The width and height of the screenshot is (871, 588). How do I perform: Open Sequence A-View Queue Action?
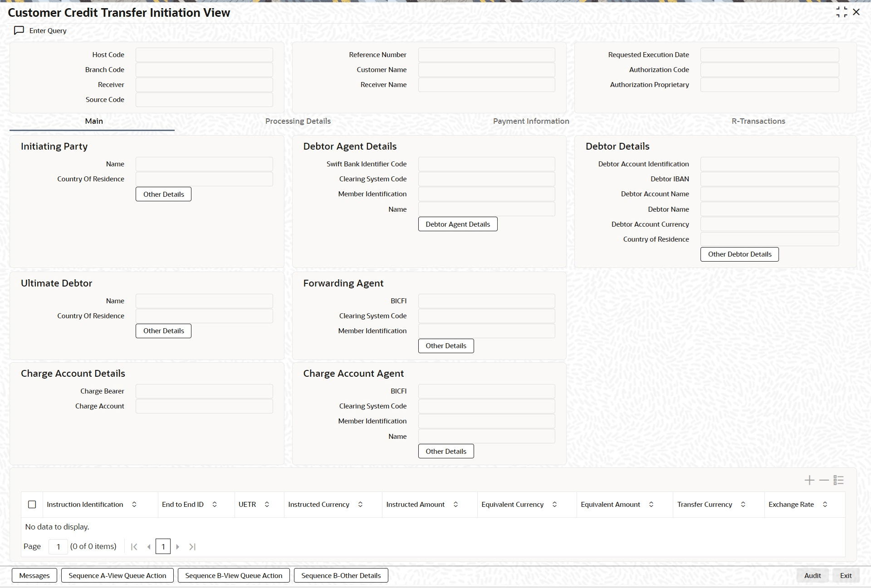(117, 575)
